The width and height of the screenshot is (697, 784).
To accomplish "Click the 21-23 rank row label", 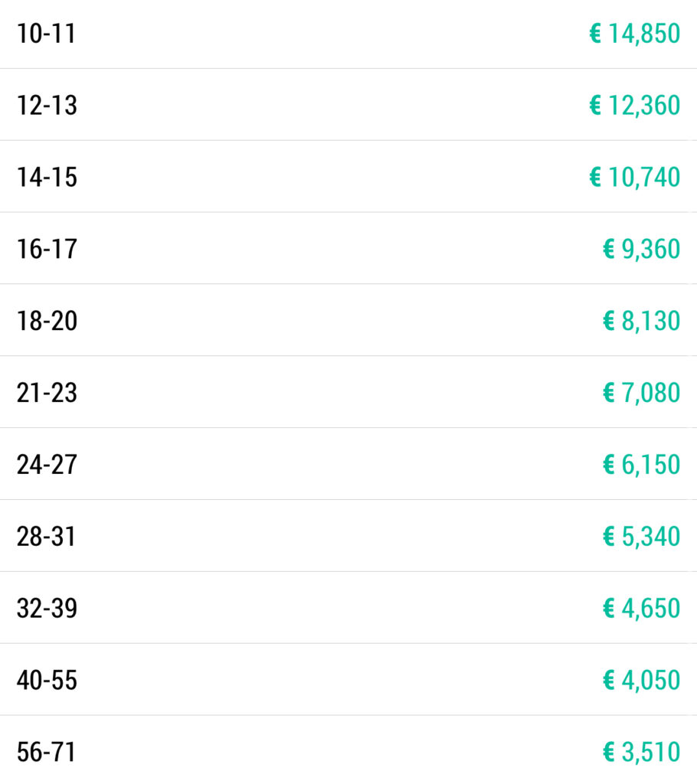I will tap(47, 393).
